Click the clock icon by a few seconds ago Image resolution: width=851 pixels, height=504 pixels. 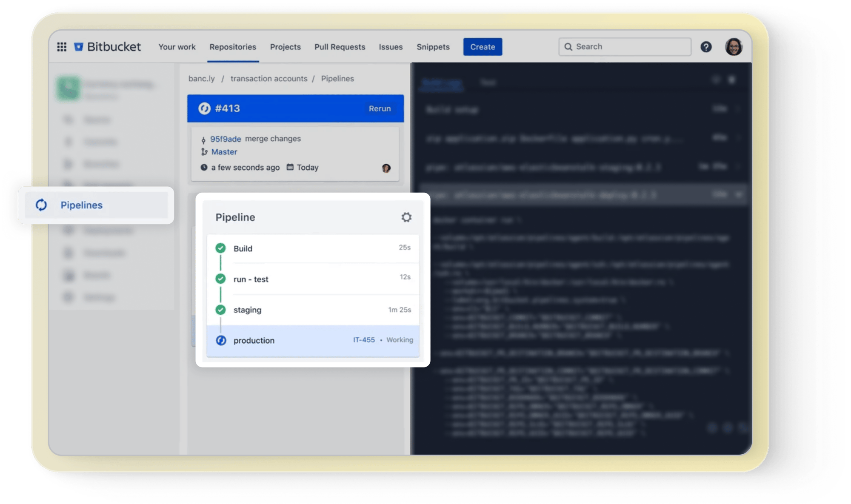(204, 167)
